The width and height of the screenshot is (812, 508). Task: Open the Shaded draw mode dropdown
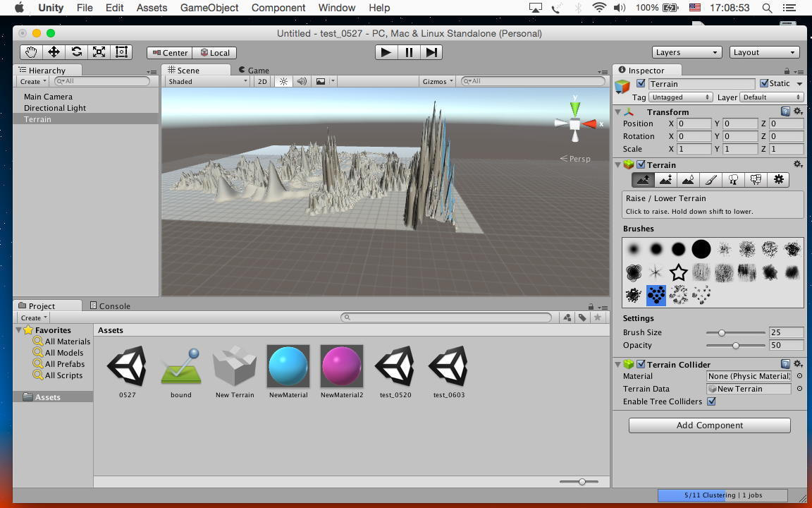[x=207, y=82]
